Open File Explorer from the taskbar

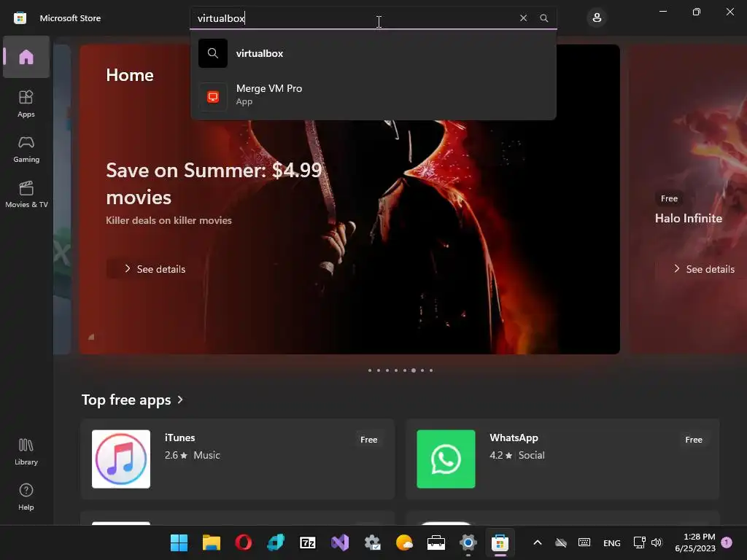(212, 542)
